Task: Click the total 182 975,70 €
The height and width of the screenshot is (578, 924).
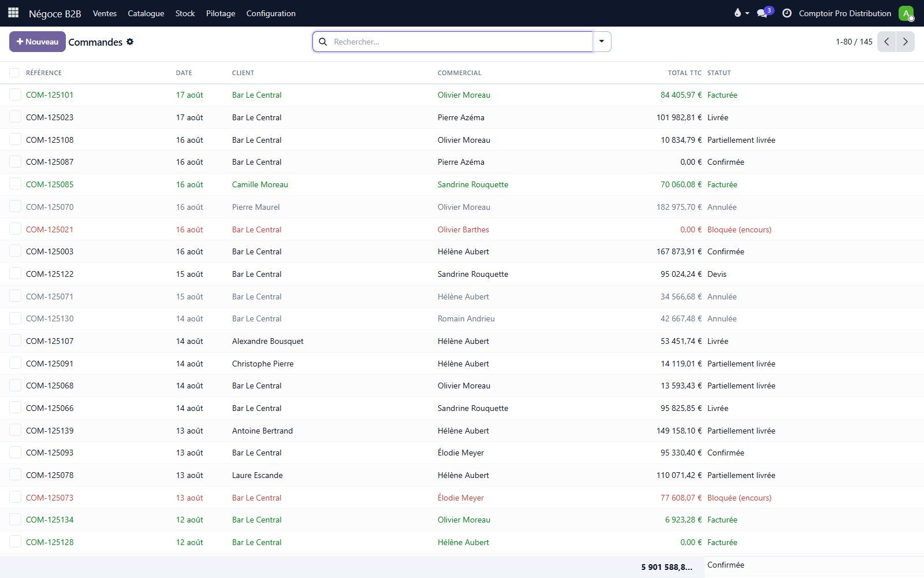Action: pyautogui.click(x=679, y=207)
